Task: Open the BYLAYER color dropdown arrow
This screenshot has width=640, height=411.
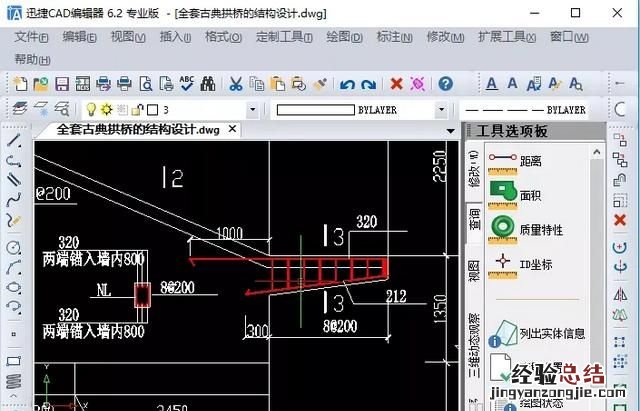Action: point(441,110)
